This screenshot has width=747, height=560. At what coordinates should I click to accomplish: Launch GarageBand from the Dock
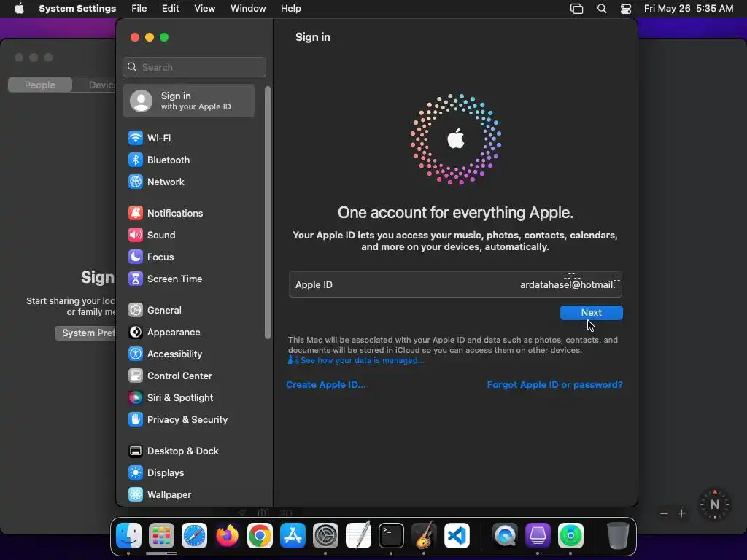click(424, 536)
